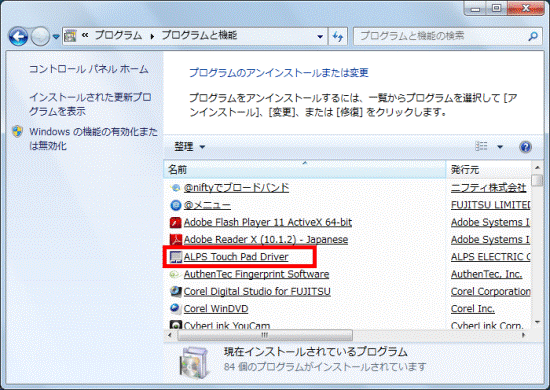This screenshot has width=550, height=390.
Task: Select the プログラム breadcrumb segment
Action: pyautogui.click(x=118, y=35)
